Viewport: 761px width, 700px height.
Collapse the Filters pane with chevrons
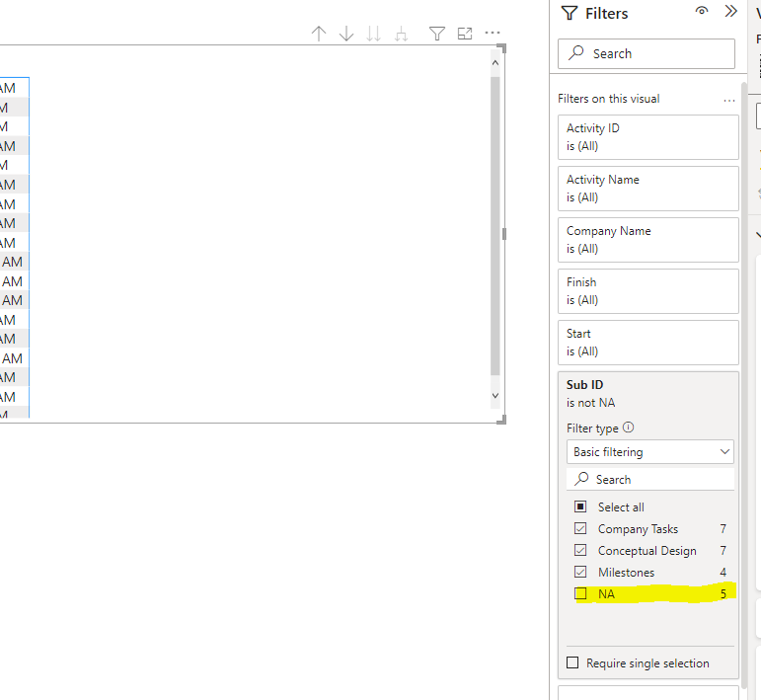coord(730,12)
